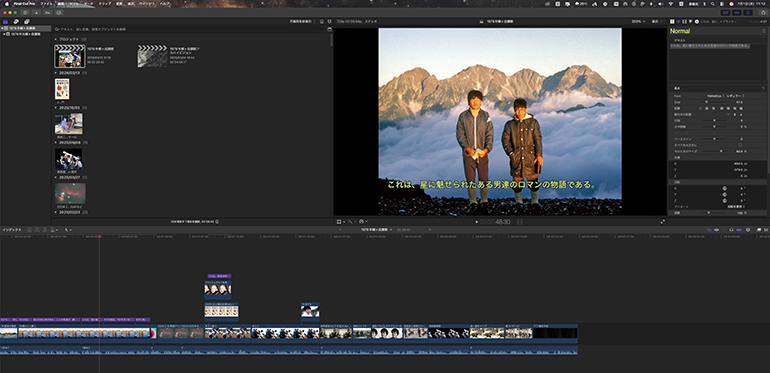
Task: Open the Select tool dropdown above timeline
Action: tap(68, 230)
